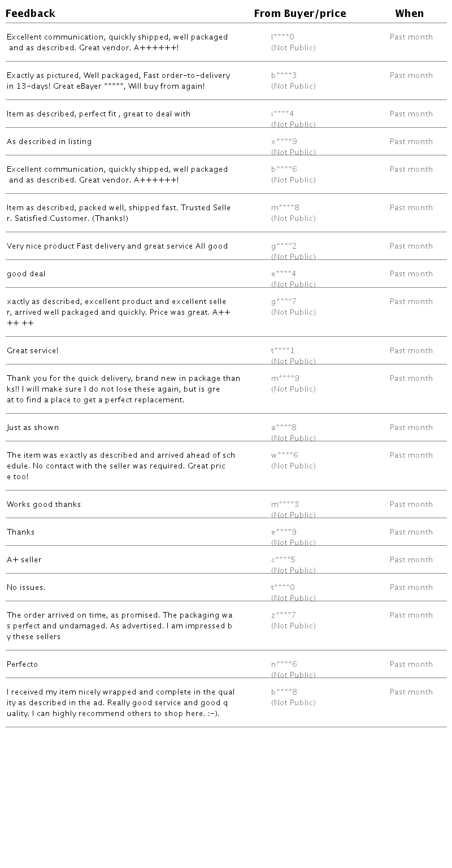Select the "A+ seller" feedback text
This screenshot has width=452, height=868.
[x=24, y=560]
